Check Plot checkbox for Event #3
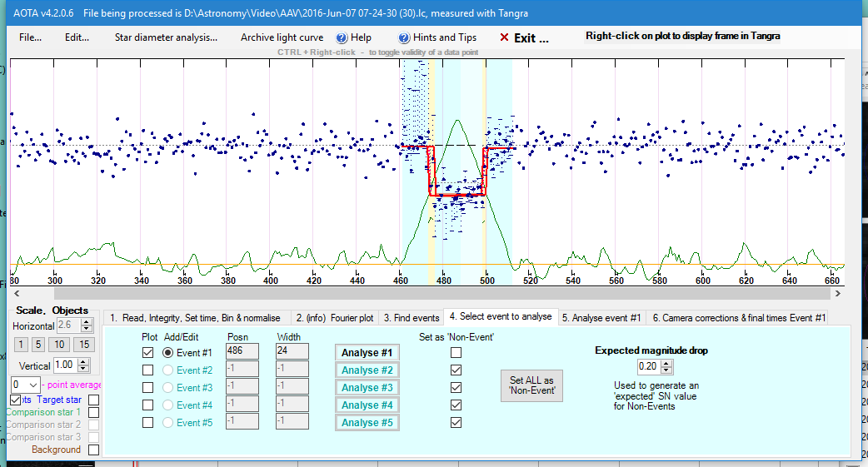The width and height of the screenshot is (868, 467). 147,387
